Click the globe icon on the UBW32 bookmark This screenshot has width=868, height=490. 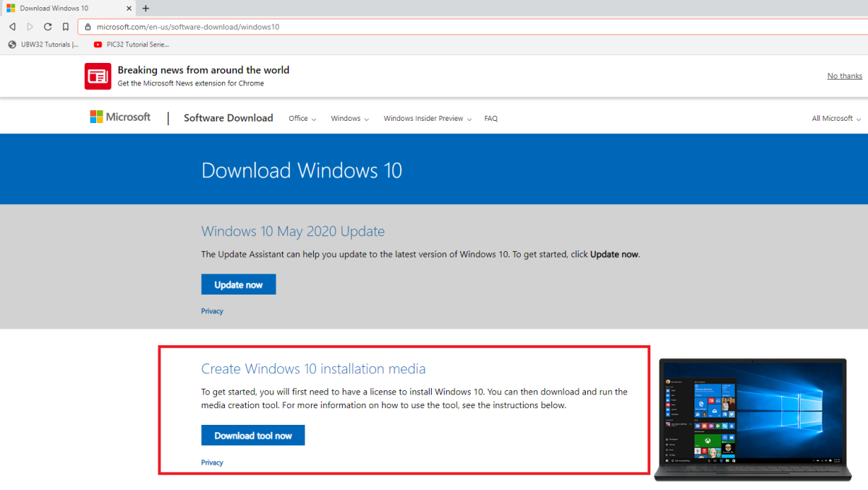point(11,43)
